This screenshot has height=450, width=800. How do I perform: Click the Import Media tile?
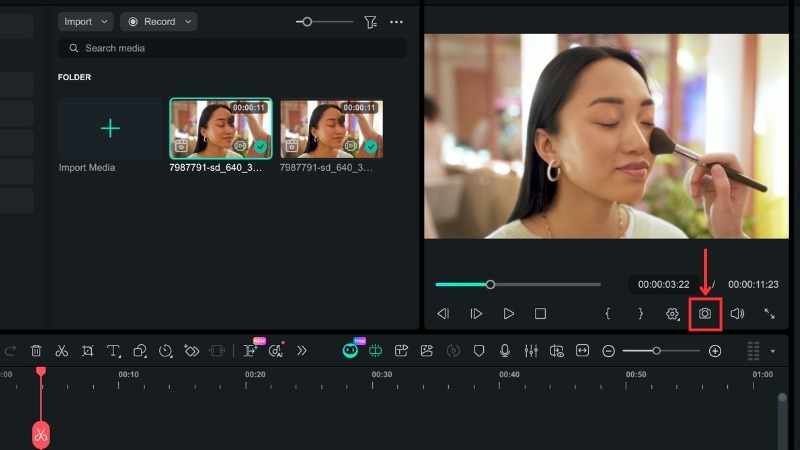(110, 130)
